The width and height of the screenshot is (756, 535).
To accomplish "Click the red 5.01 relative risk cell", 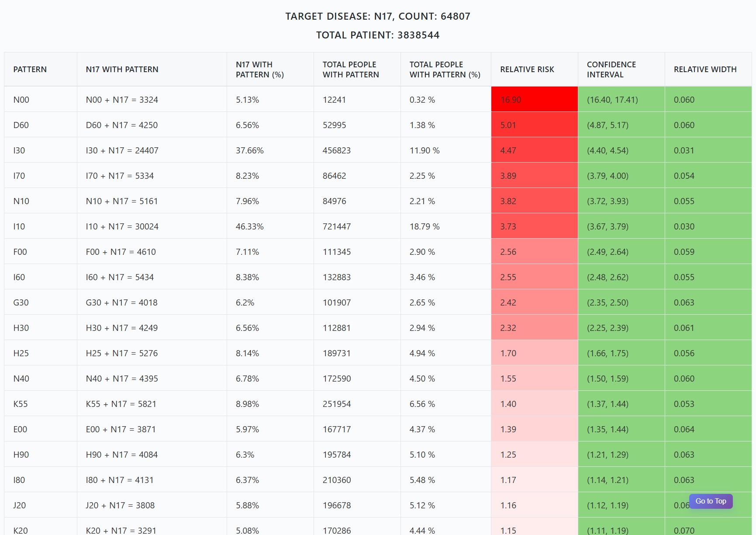I will tap(534, 125).
